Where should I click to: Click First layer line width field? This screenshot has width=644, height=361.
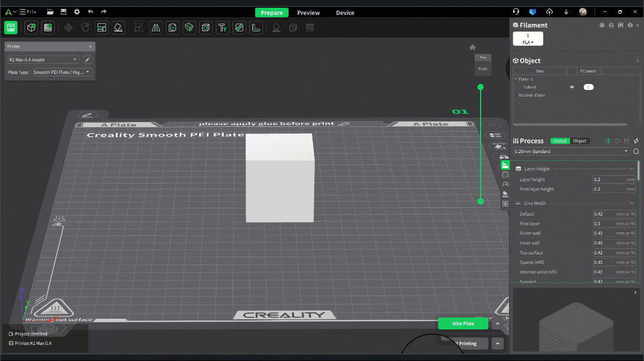coord(614,223)
